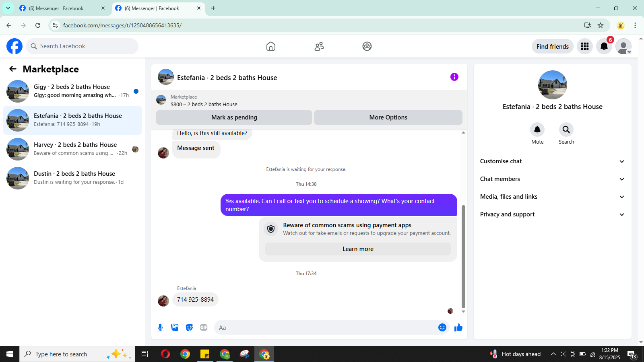This screenshot has width=644, height=362.
Task: Expand Media, files and links section
Action: (553, 197)
